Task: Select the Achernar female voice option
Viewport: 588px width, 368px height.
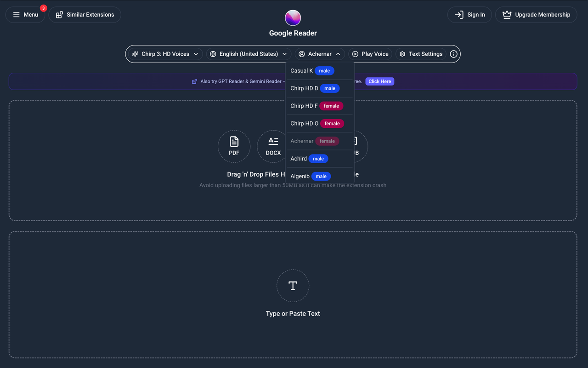Action: point(320,141)
